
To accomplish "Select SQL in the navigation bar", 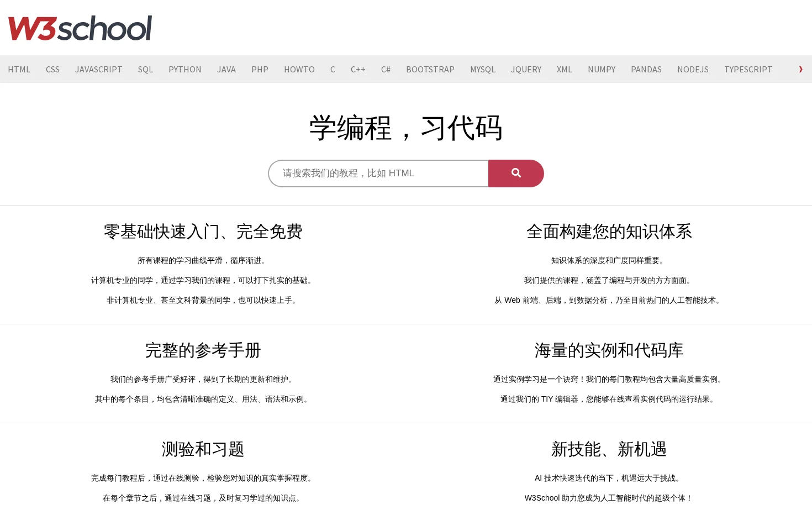I will point(145,70).
